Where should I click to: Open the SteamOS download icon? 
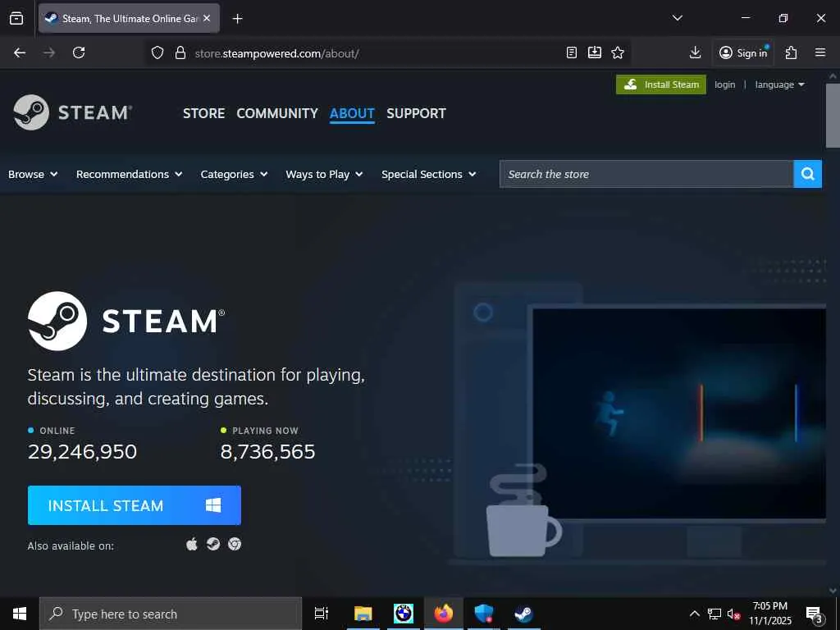213,545
